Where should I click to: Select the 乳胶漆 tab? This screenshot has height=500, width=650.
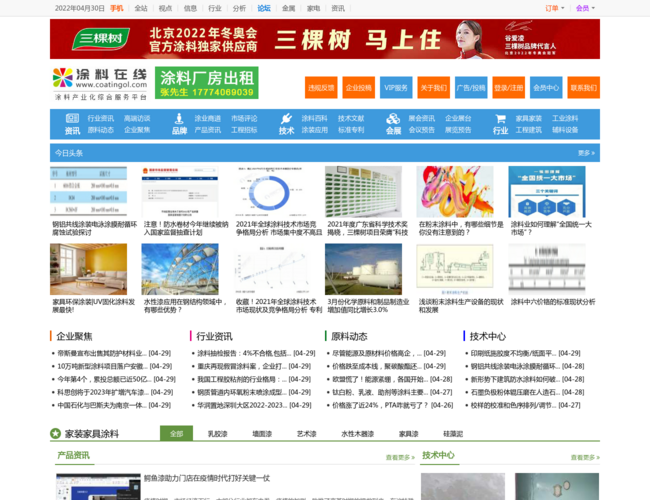click(216, 434)
